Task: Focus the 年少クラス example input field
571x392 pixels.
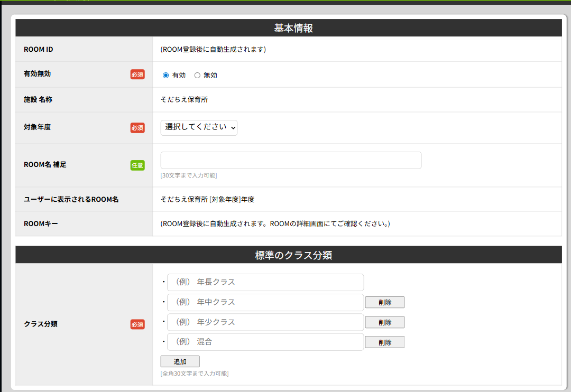Action: click(x=265, y=322)
